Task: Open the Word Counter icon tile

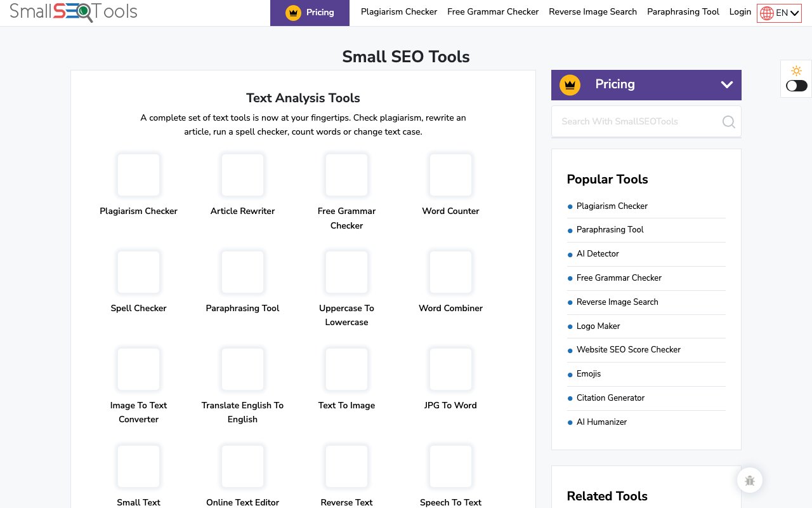Action: tap(450, 175)
